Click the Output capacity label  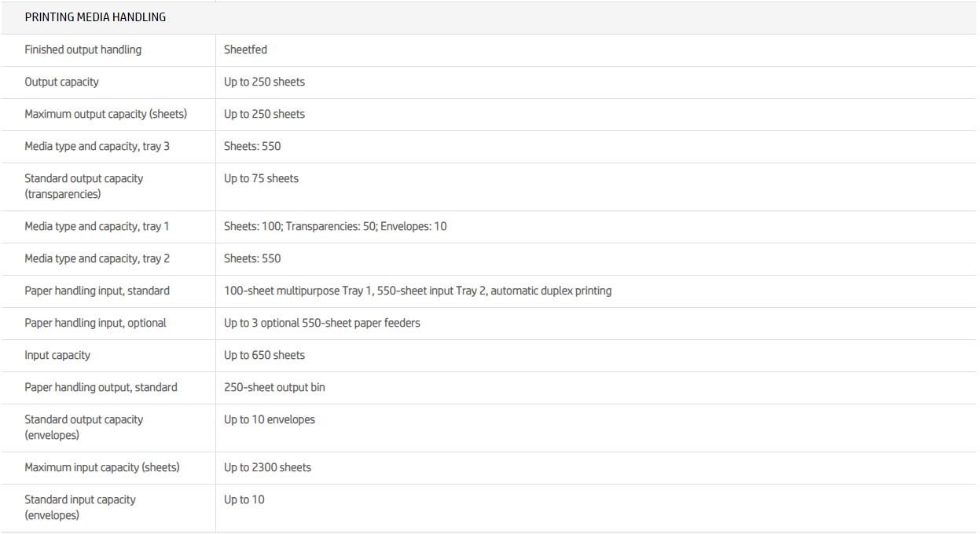pyautogui.click(x=61, y=82)
